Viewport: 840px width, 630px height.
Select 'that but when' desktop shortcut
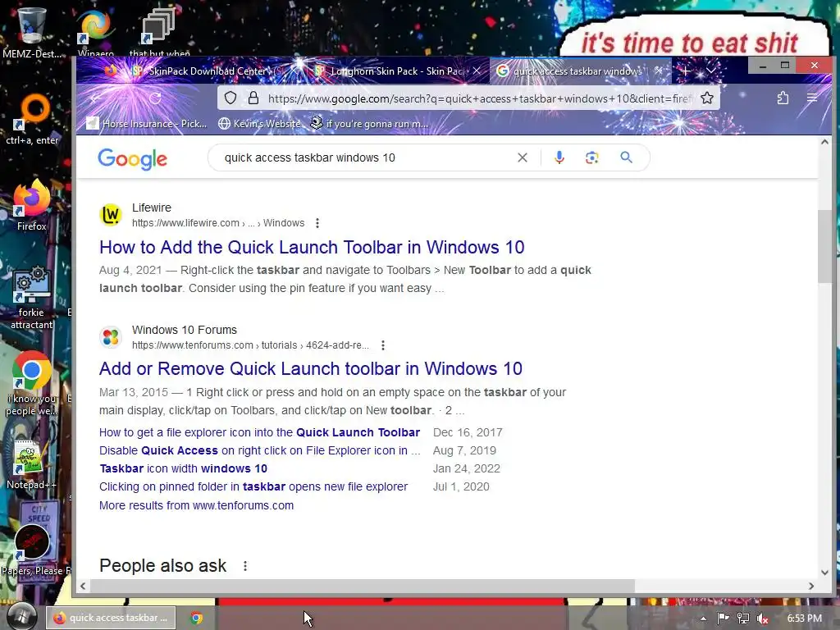[x=159, y=33]
